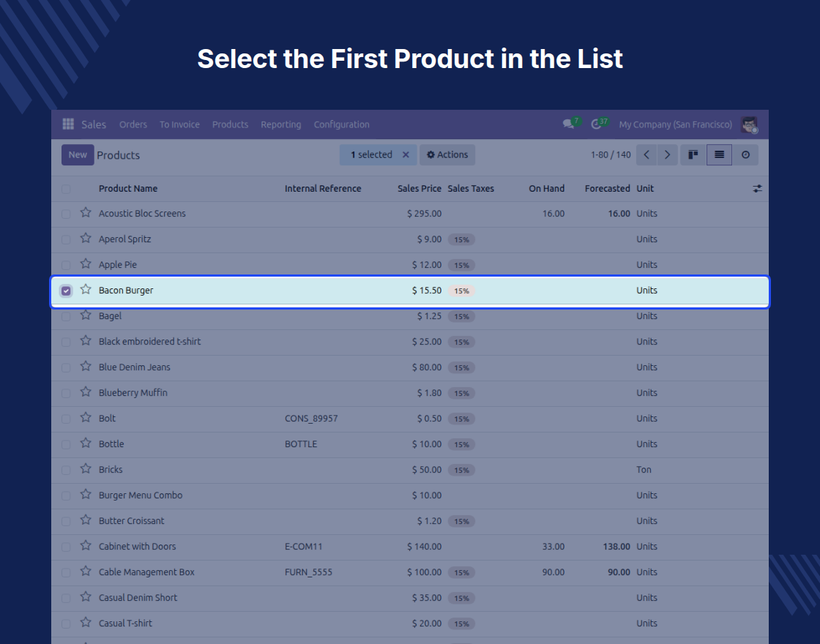Image resolution: width=820 pixels, height=644 pixels.
Task: Favorite the Blue Denim Jeans star
Action: click(86, 366)
